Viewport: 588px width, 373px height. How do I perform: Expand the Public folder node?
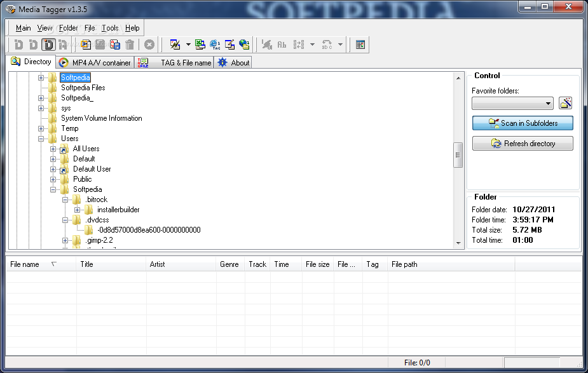point(53,179)
